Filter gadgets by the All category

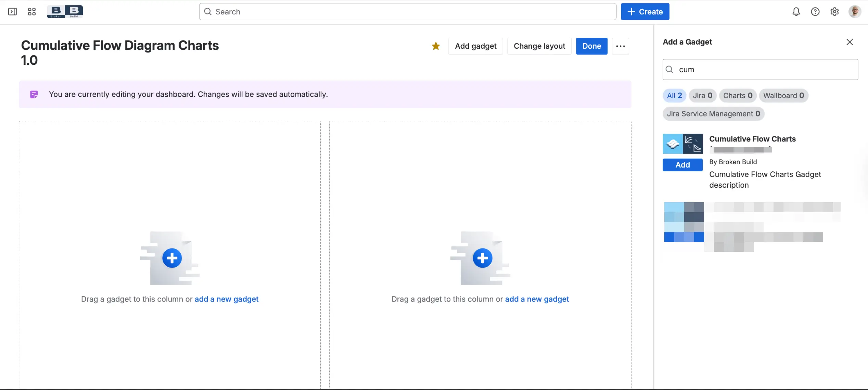[x=674, y=96]
